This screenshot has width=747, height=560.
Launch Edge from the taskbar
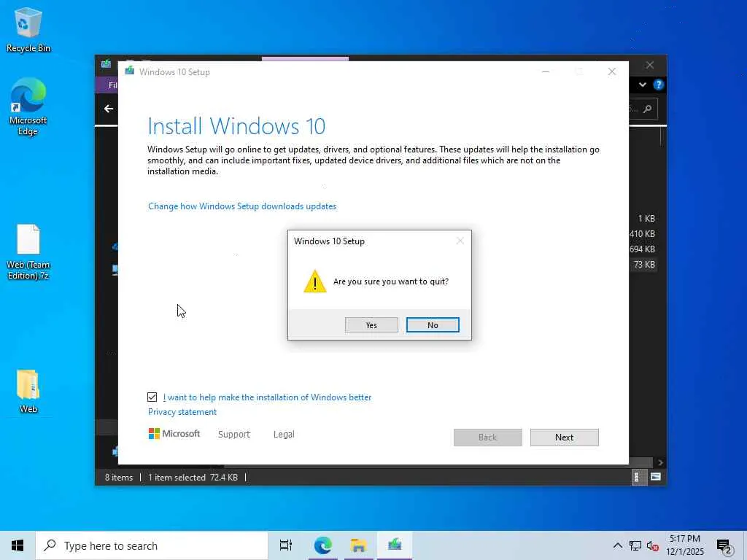pos(322,545)
